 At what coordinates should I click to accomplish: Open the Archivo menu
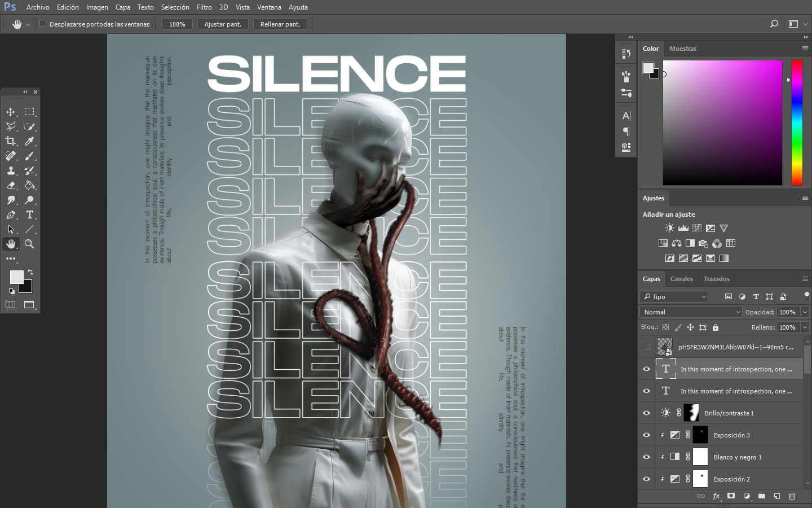[38, 7]
